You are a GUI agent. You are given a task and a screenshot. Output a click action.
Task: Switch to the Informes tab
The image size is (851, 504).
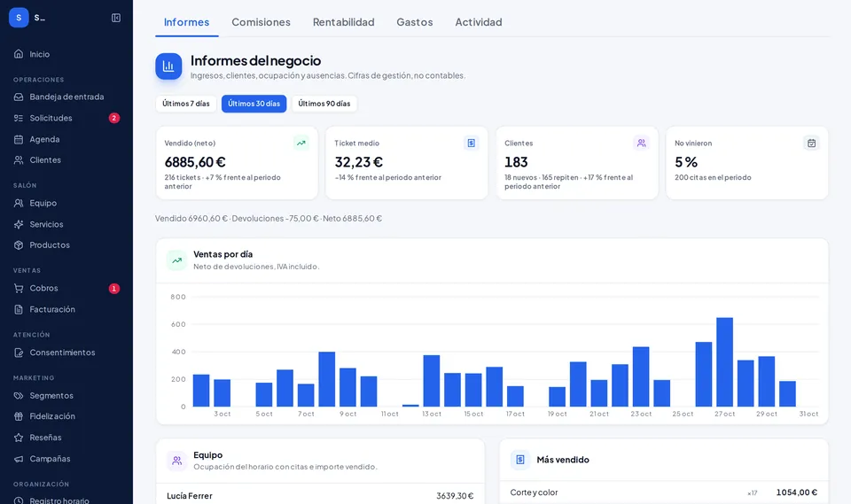click(x=187, y=22)
